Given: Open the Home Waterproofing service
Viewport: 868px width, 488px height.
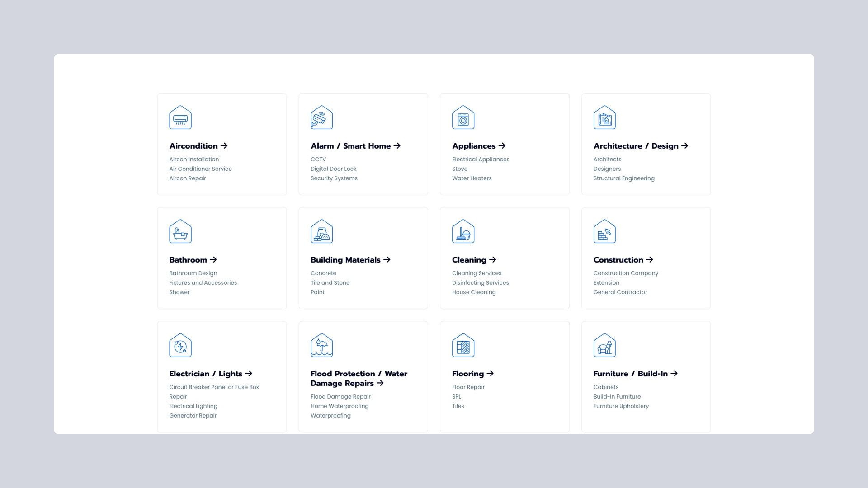Looking at the screenshot, I should click(x=340, y=406).
